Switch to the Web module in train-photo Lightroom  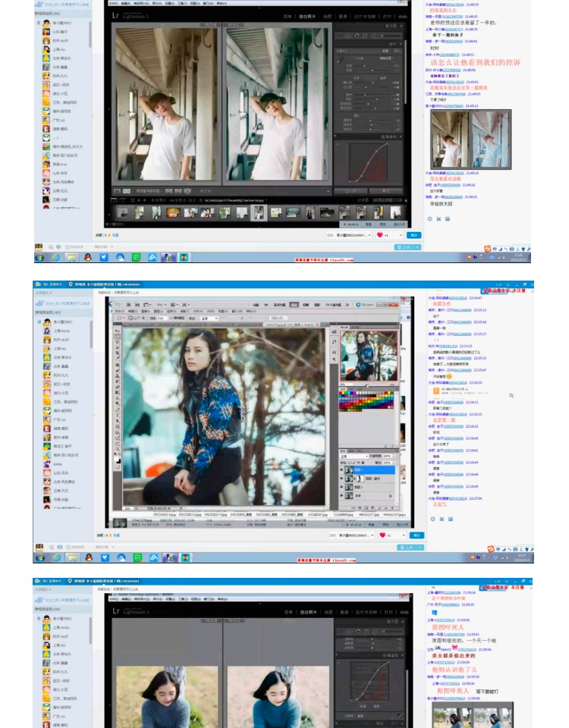403,17
